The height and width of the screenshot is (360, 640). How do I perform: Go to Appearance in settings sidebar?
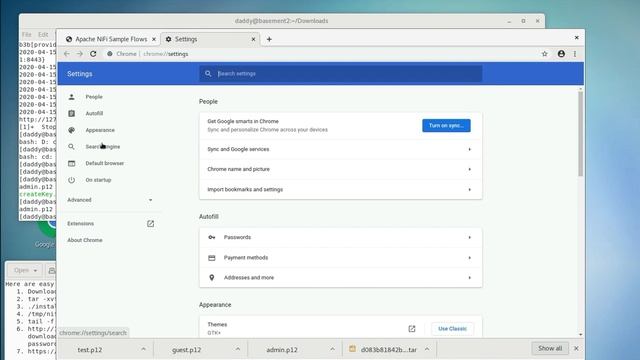(100, 130)
